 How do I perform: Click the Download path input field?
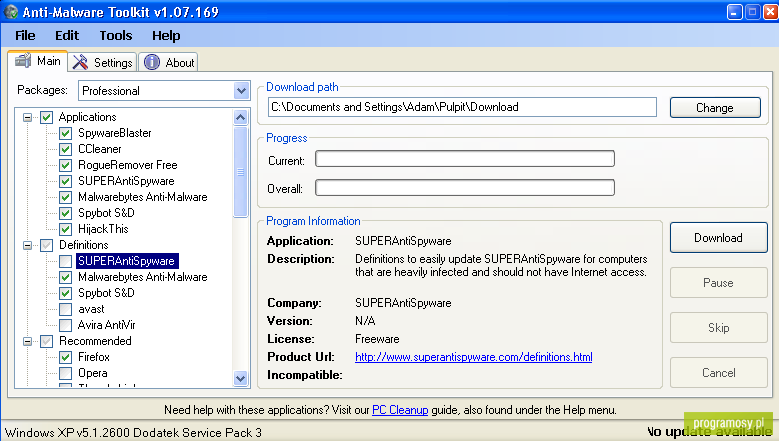coord(462,107)
